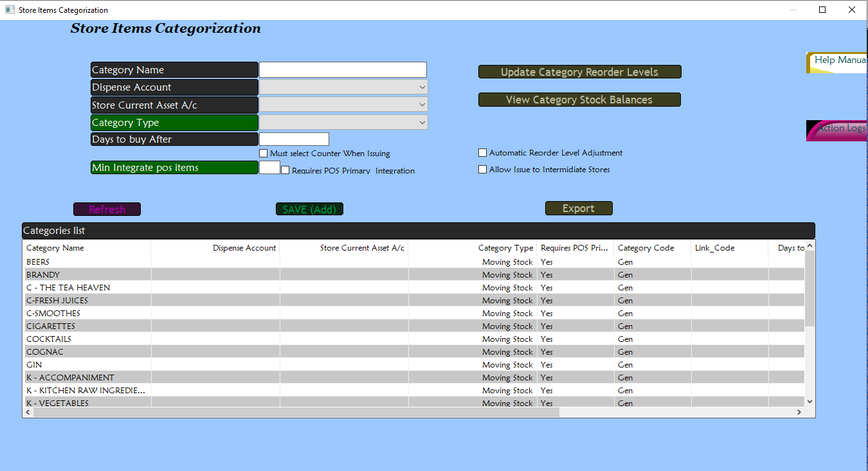This screenshot has height=471, width=868.
Task: Toggle Allow Issue to Intermidiate Stores
Action: pyautogui.click(x=482, y=170)
